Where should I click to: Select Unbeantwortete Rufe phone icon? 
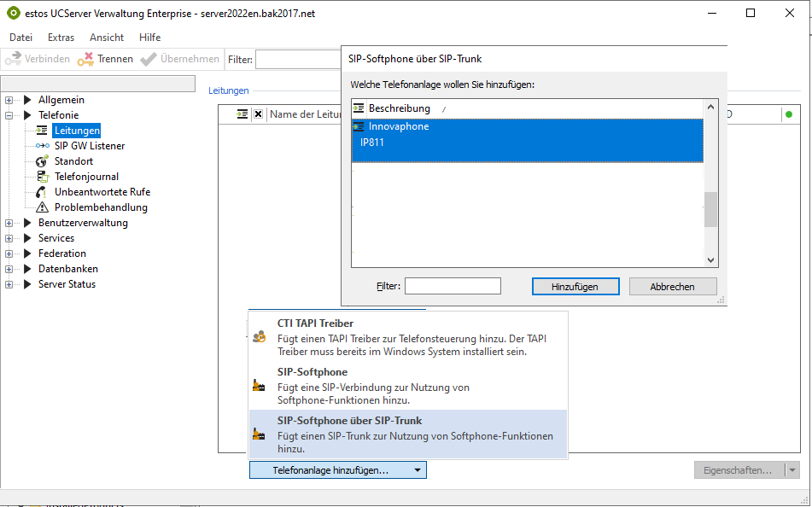click(x=42, y=192)
